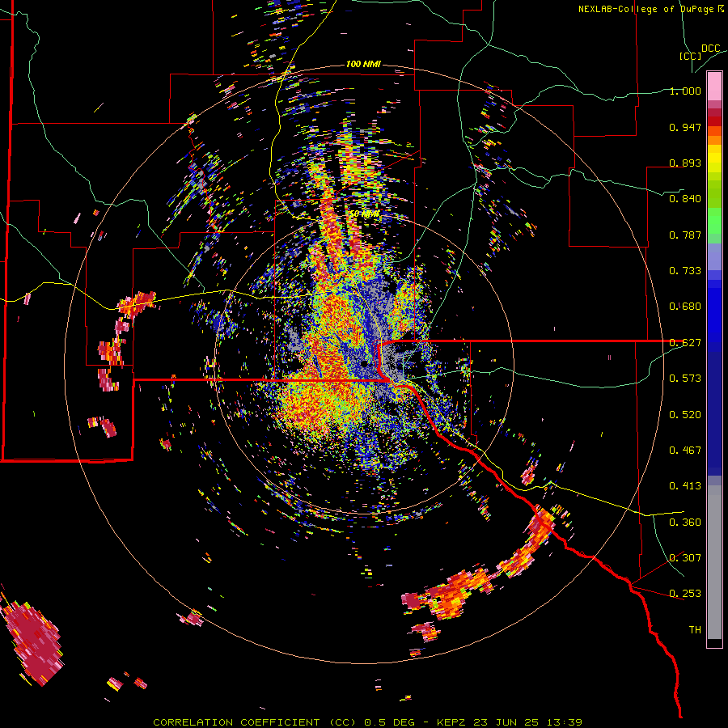Image resolution: width=728 pixels, height=728 pixels.
Task: Click the DCC label above the color scale
Action: [710, 49]
